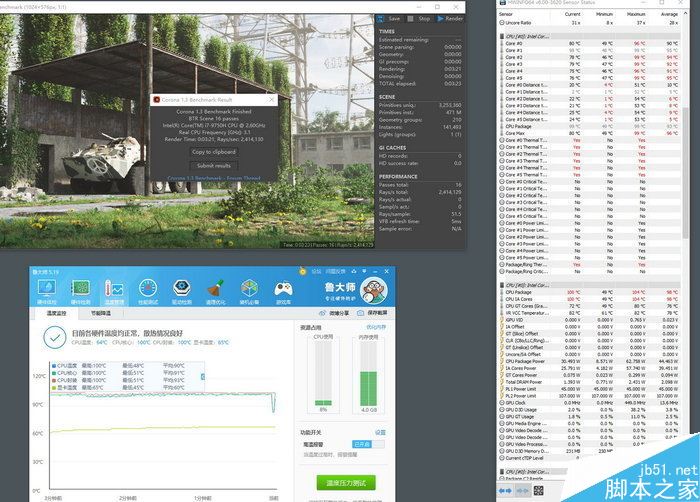Click the 保存截屏 screenshot link
The height and width of the screenshot is (502, 700).
coord(374,313)
